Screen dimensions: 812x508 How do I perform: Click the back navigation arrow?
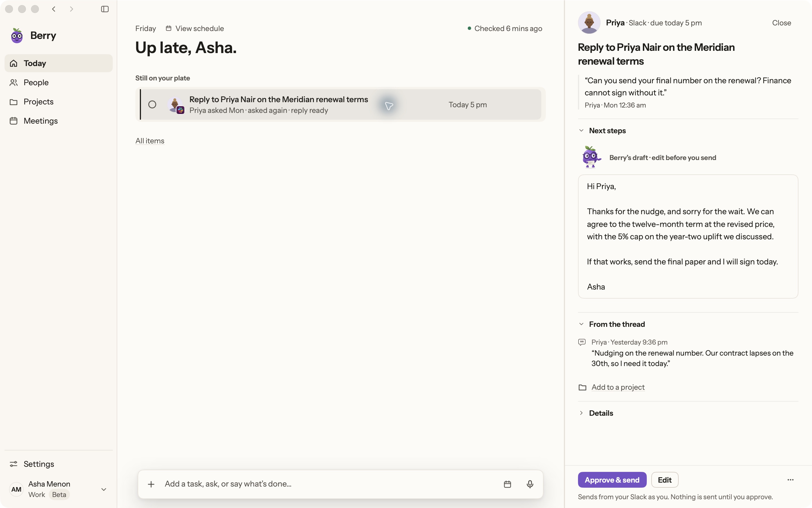click(x=54, y=9)
